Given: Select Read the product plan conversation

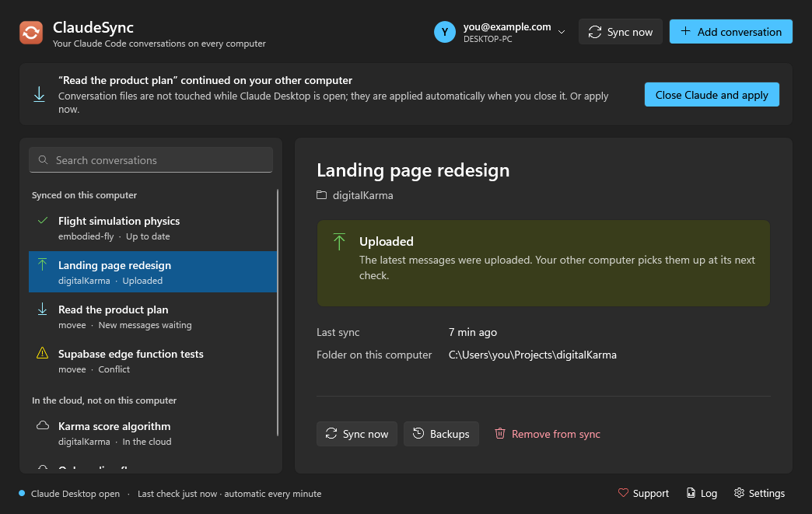Looking at the screenshot, I should click(152, 316).
